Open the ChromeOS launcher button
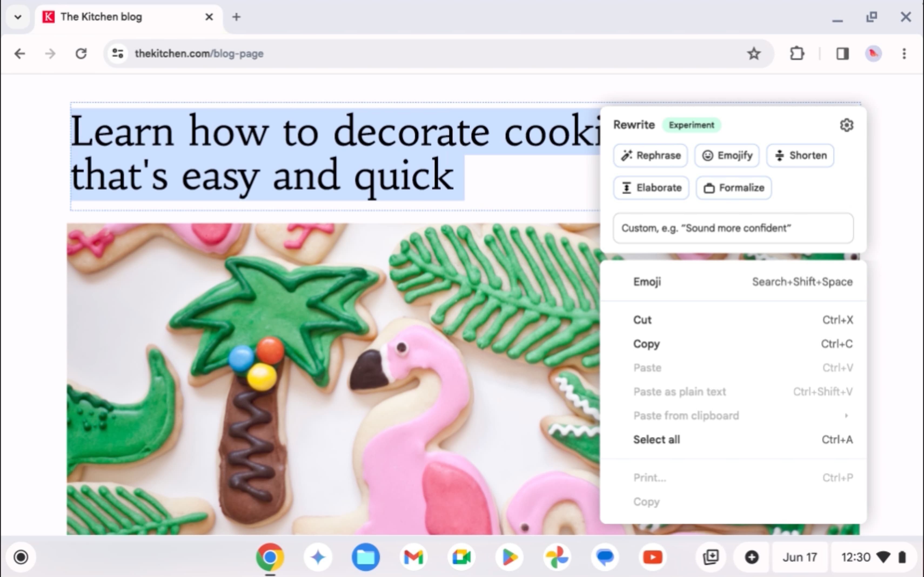The image size is (924, 577). click(21, 557)
